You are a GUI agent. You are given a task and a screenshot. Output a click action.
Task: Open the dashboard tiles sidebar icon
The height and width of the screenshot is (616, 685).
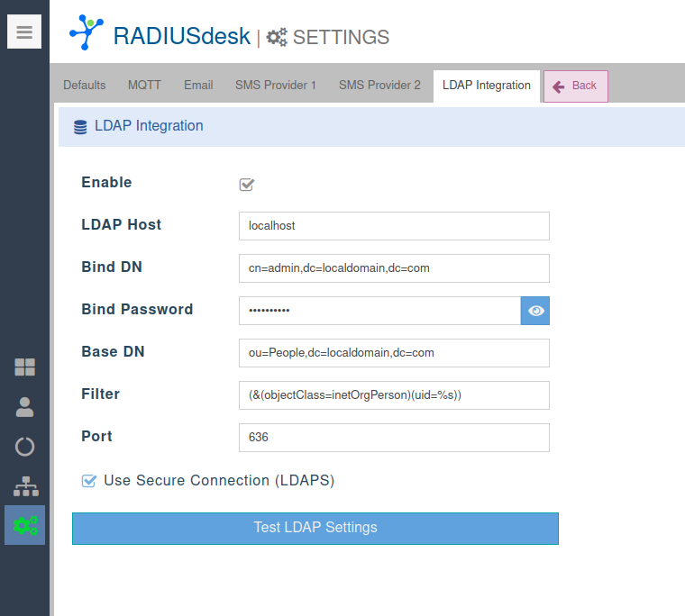pyautogui.click(x=25, y=367)
